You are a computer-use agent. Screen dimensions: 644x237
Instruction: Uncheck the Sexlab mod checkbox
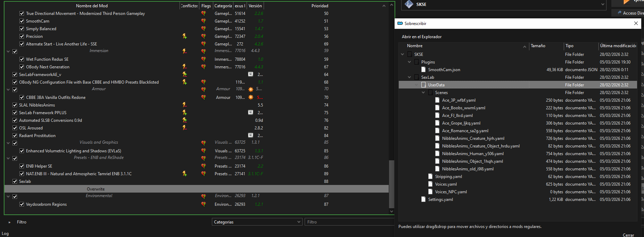[15, 181]
